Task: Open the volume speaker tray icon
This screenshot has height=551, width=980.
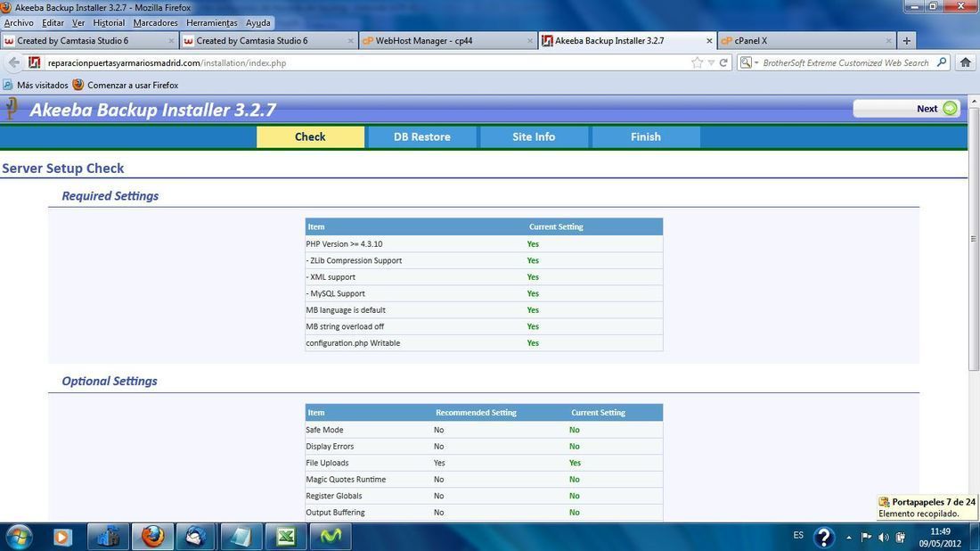Action: coord(883,538)
